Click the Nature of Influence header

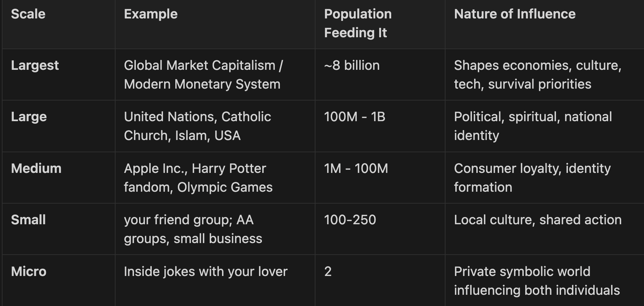point(515,14)
